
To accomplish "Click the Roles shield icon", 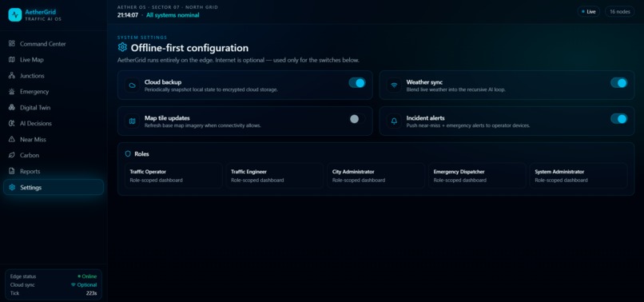I will click(x=128, y=153).
